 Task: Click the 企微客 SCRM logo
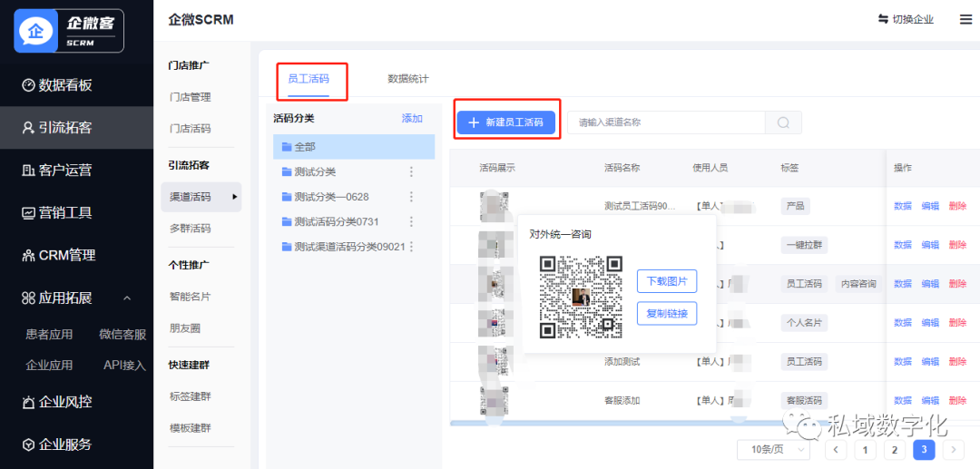(69, 31)
